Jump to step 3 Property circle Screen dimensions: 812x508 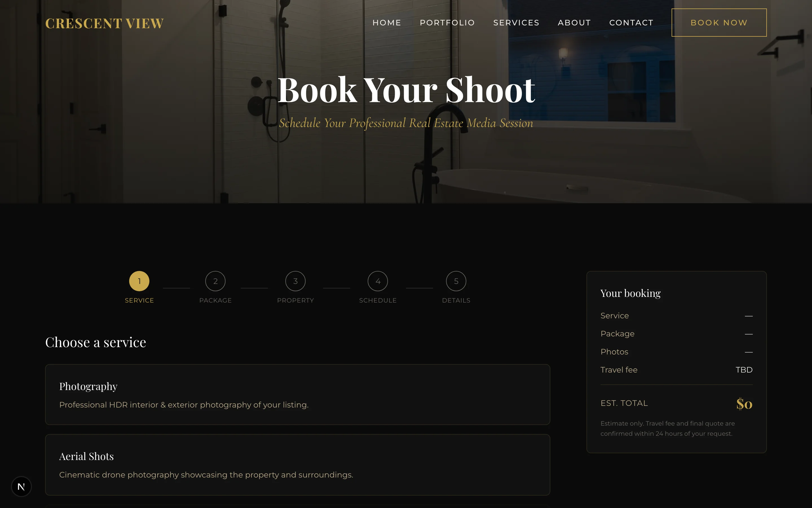[295, 281]
